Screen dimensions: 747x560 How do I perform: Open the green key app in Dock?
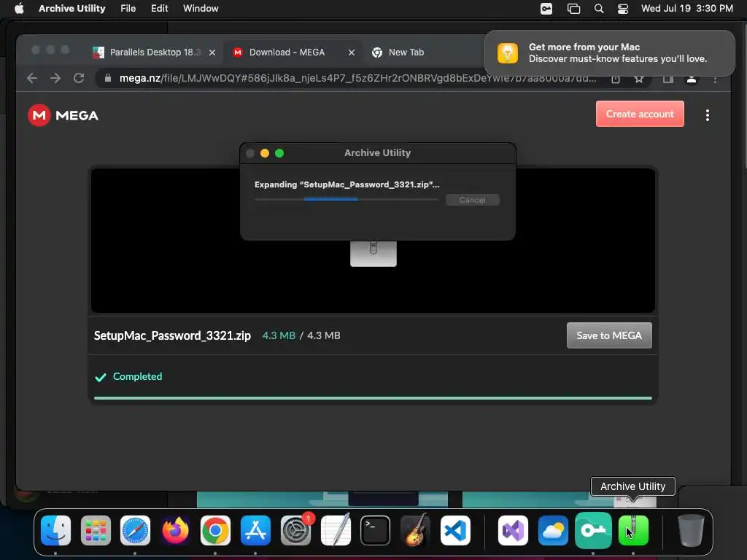(593, 530)
